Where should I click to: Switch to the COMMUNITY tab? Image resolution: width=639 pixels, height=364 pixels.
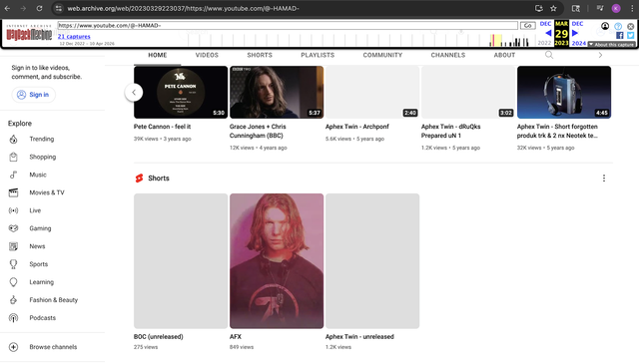click(382, 55)
